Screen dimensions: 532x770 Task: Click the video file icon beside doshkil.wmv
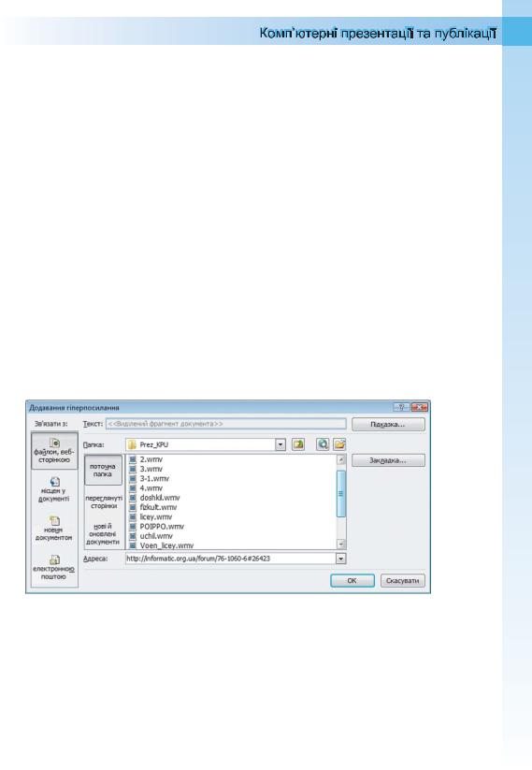[x=133, y=498]
